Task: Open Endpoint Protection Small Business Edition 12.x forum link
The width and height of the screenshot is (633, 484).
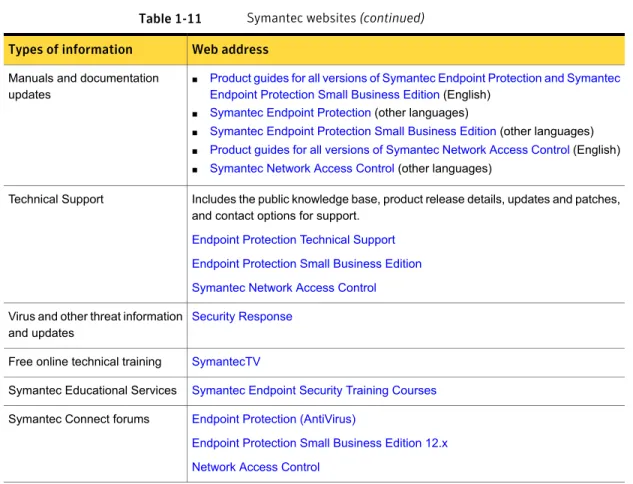Action: 320,443
